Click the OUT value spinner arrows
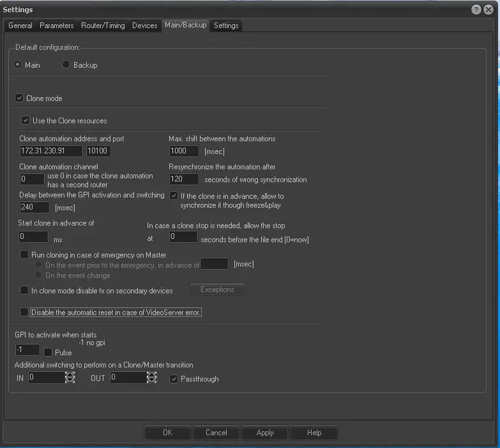Screen dimensions: 500x448 pyautogui.click(x=151, y=378)
